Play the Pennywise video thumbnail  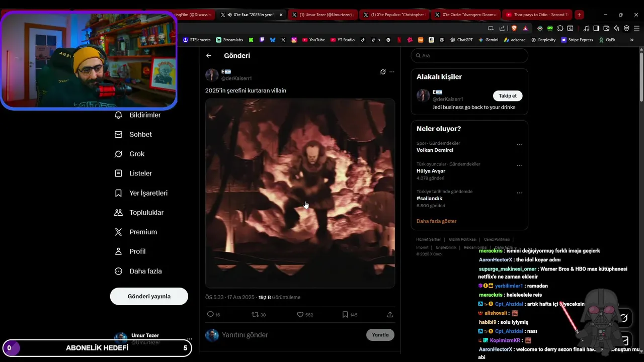300,193
